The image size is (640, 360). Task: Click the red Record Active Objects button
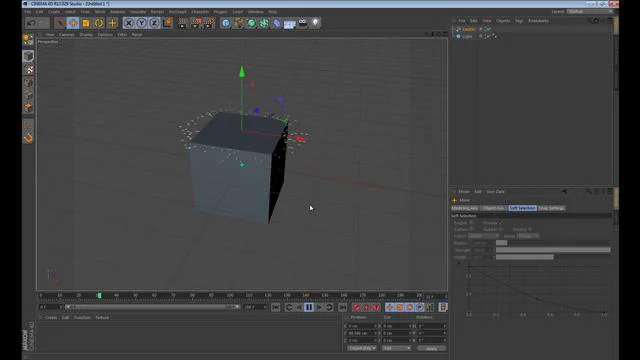tap(356, 307)
